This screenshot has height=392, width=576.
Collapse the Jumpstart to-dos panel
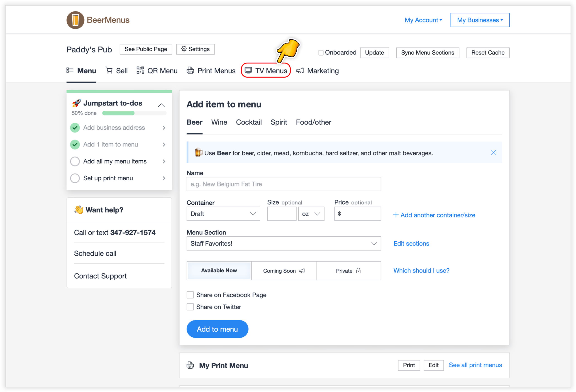point(161,105)
